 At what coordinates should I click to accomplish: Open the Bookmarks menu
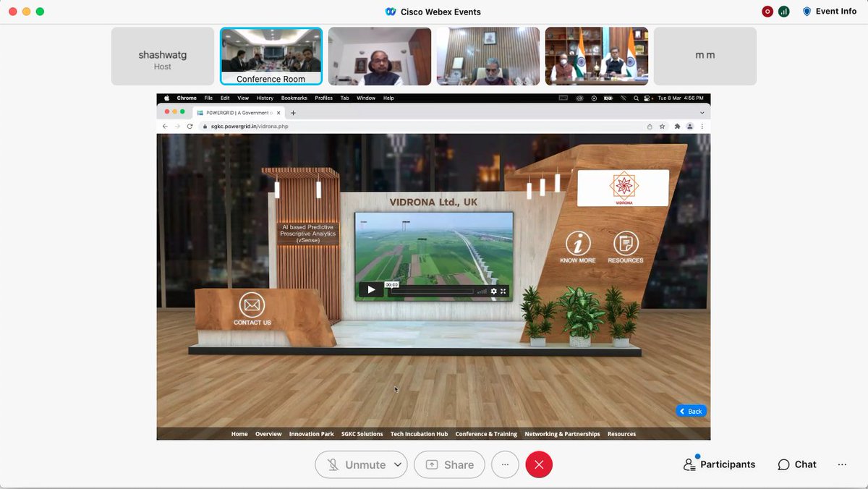[294, 98]
